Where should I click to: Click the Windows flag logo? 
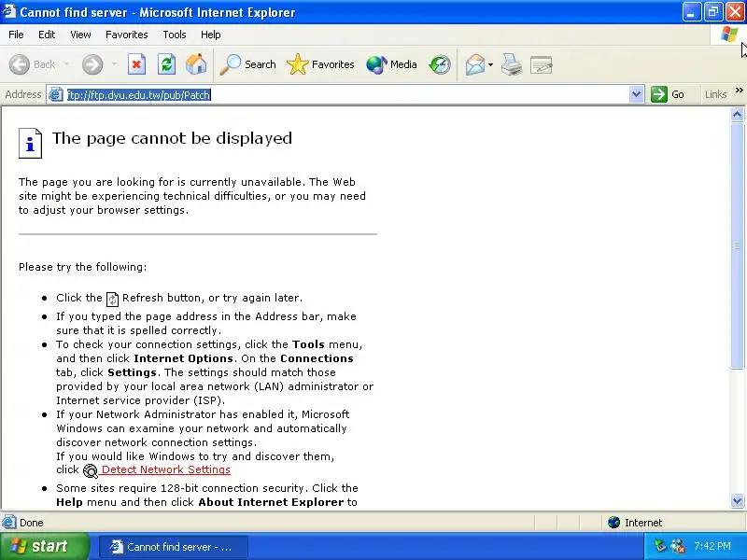[729, 35]
